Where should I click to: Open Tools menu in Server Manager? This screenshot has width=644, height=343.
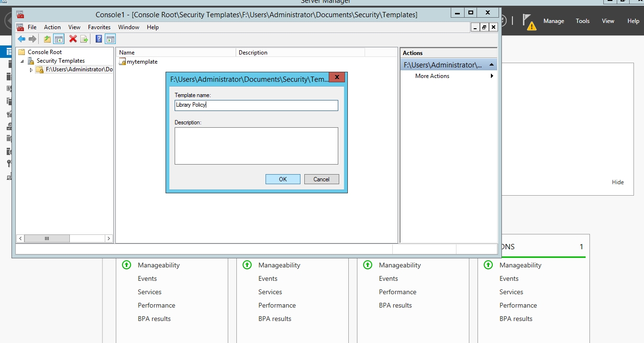(582, 21)
